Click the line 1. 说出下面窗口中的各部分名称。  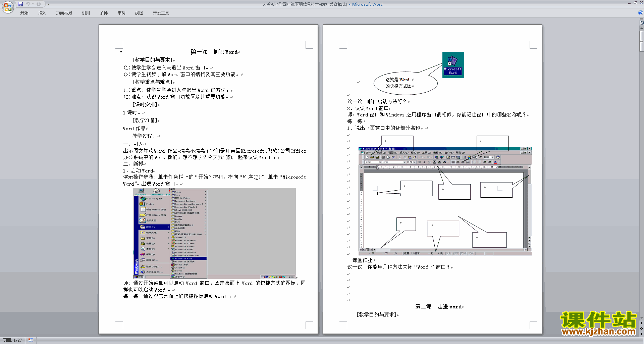click(x=385, y=128)
